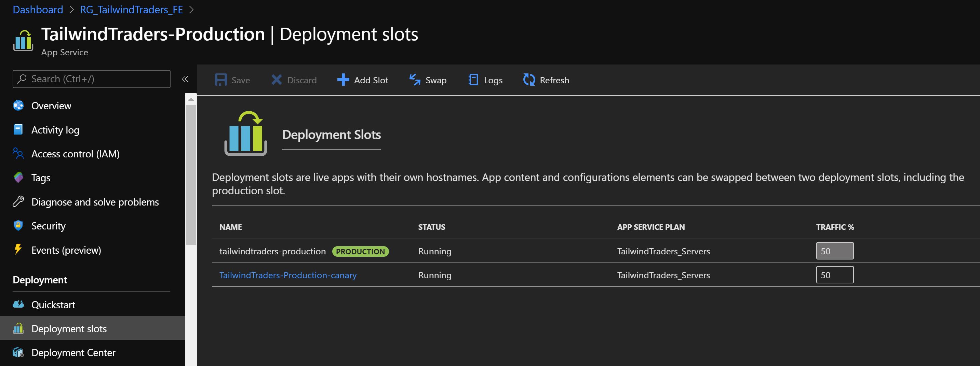
Task: Navigate to Dashboard breadcrumb link
Action: point(38,10)
